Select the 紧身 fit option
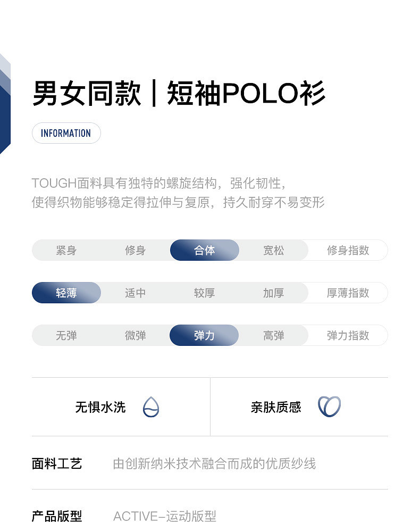420x522 pixels. point(66,250)
